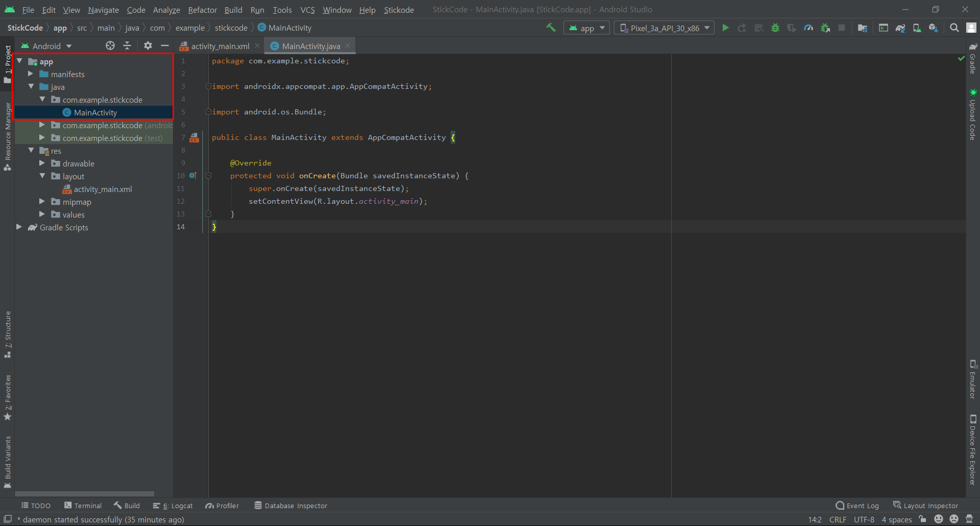
Task: Expand the Gradle Scripts node
Action: 19,227
